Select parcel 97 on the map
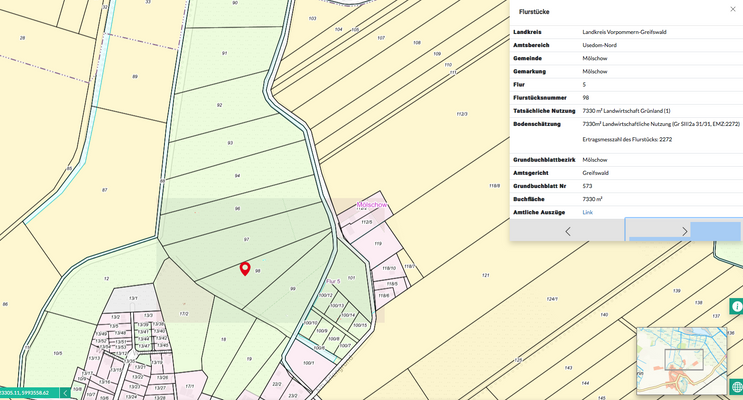The width and height of the screenshot is (743, 400). (247, 240)
